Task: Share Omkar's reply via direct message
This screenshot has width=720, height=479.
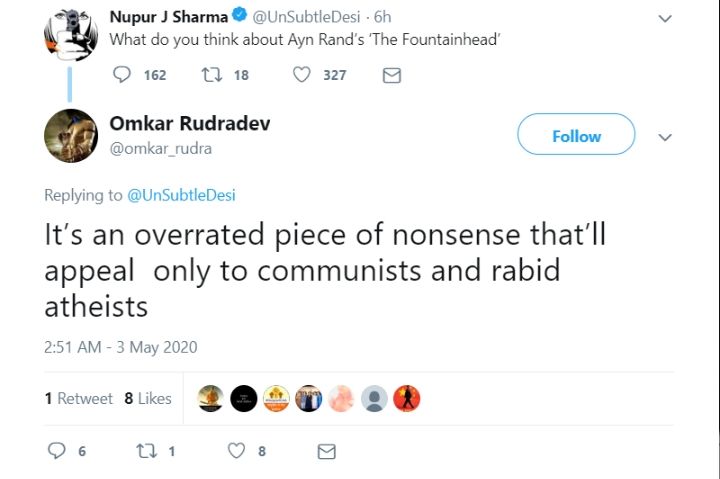Action: pos(326,451)
